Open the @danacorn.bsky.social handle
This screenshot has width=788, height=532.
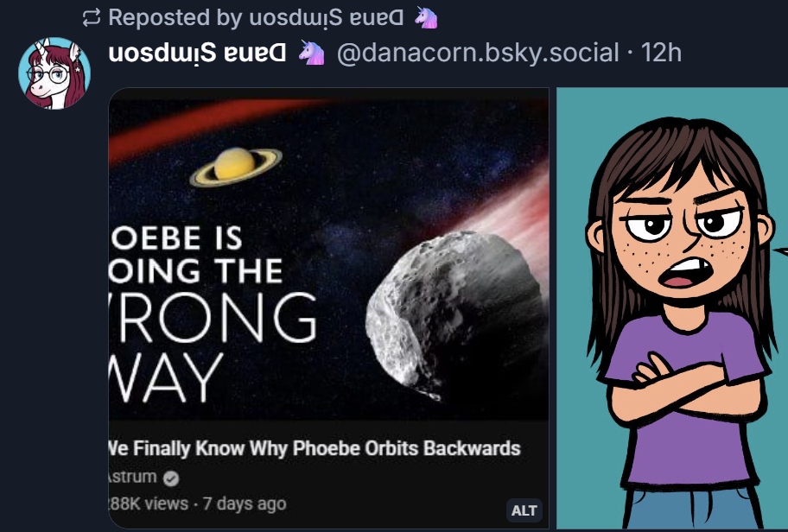click(477, 53)
